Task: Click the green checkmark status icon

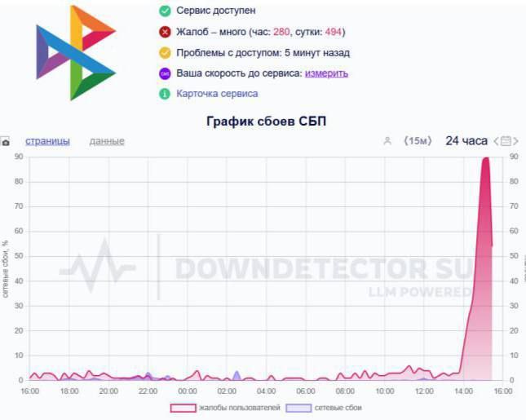Action: click(165, 11)
